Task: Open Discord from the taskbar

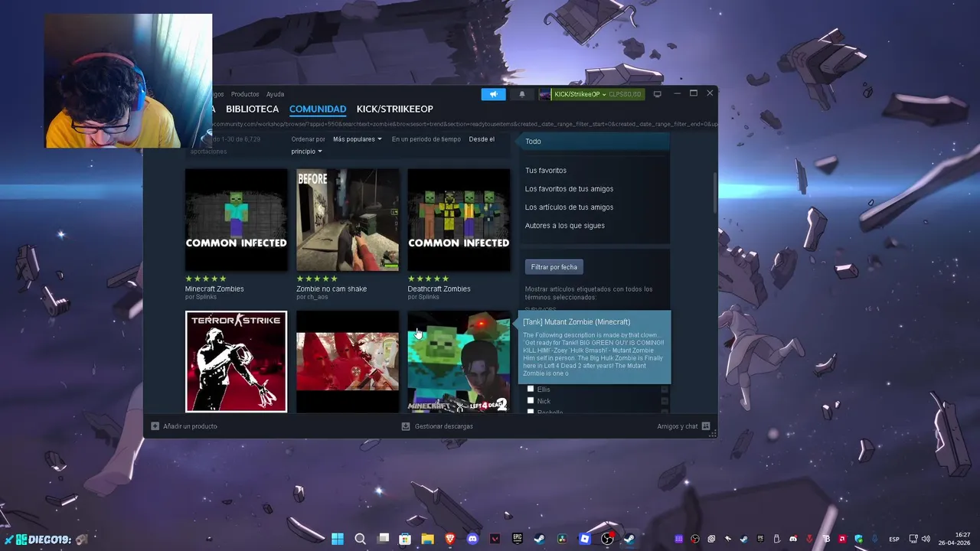Action: (472, 539)
